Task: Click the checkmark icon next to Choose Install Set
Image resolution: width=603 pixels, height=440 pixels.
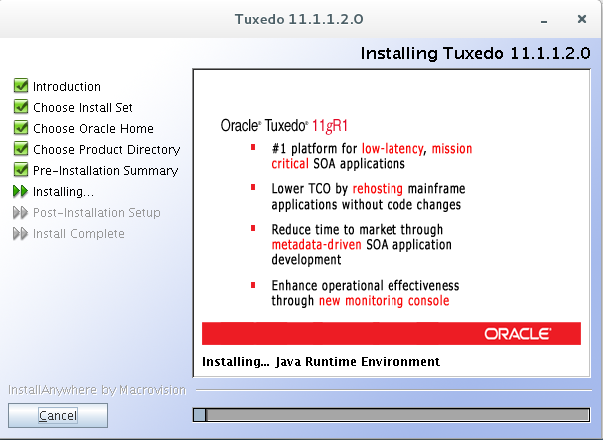Action: click(x=21, y=107)
